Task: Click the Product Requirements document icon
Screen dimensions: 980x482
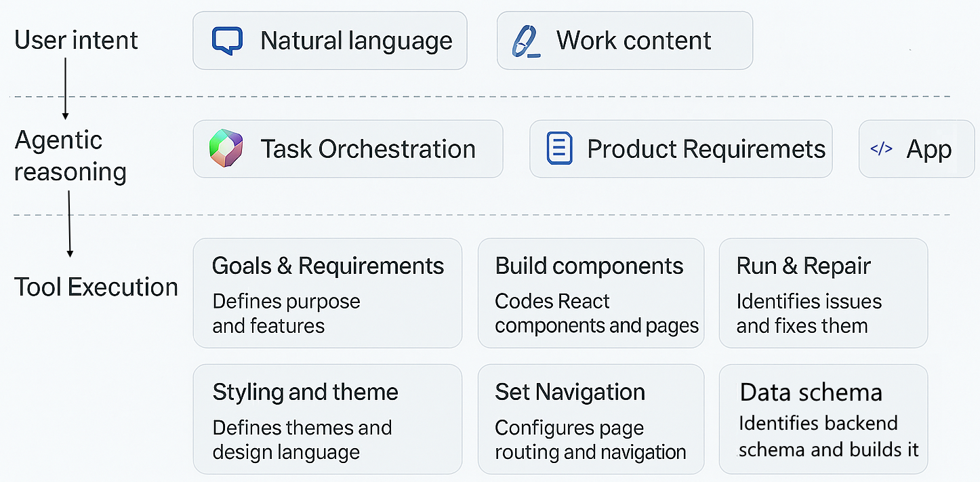Action: [x=559, y=149]
